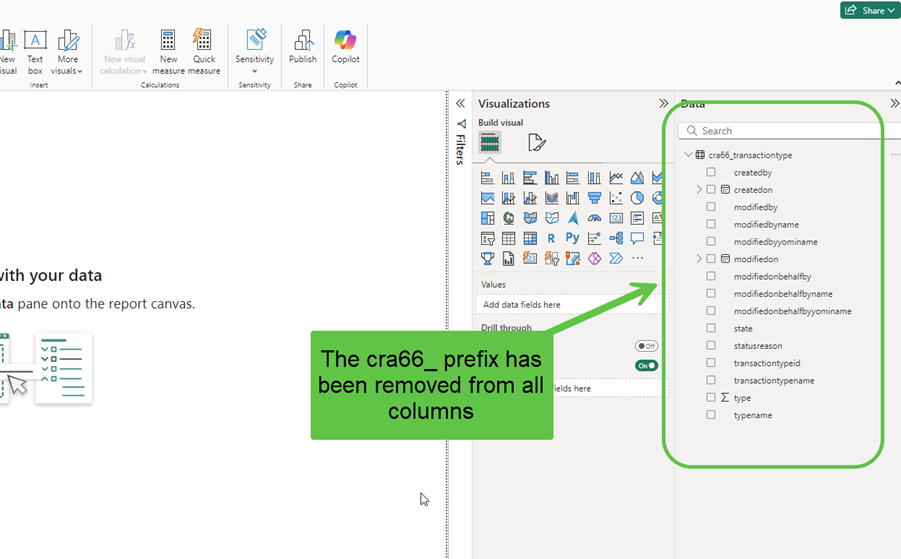Image resolution: width=901 pixels, height=559 pixels.
Task: Click the Text box button
Action: (35, 53)
